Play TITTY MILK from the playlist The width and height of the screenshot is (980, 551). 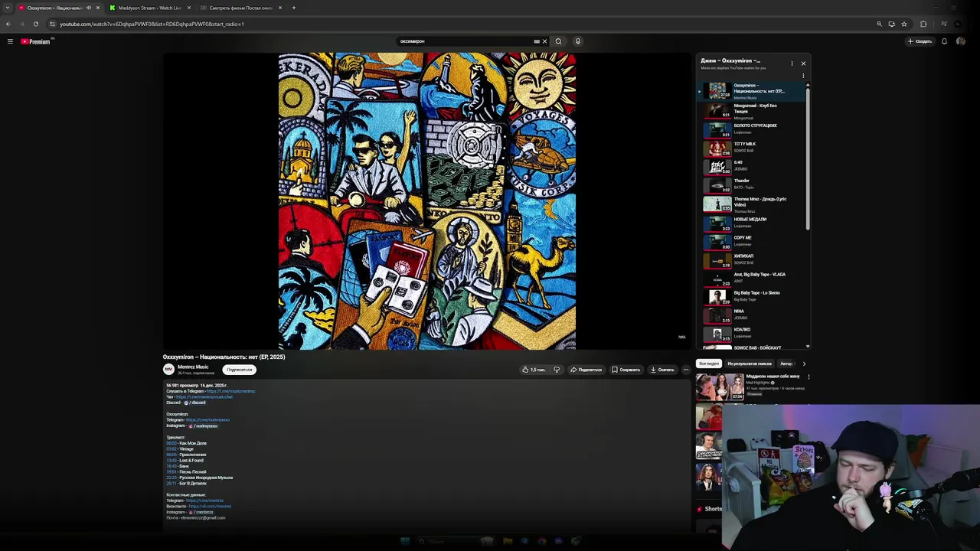pyautogui.click(x=750, y=148)
